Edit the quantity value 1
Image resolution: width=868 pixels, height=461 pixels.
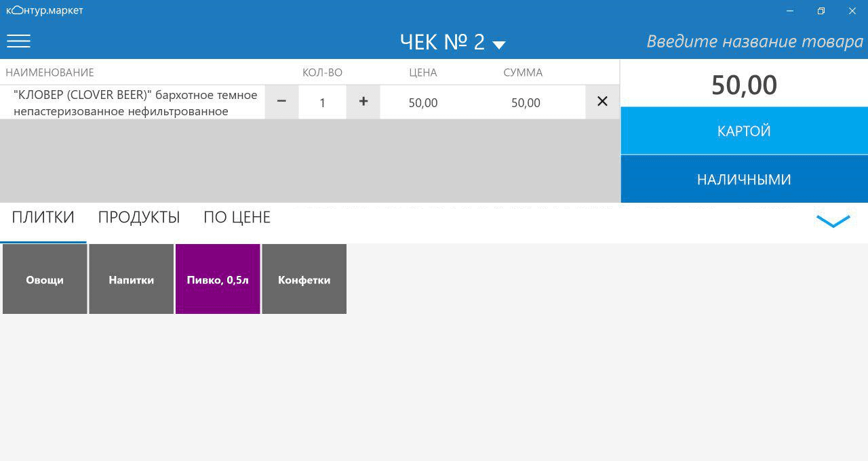click(323, 102)
